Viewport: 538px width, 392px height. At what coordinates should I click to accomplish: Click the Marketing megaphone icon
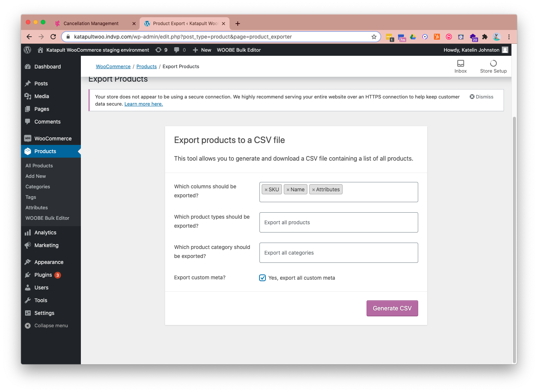point(28,245)
